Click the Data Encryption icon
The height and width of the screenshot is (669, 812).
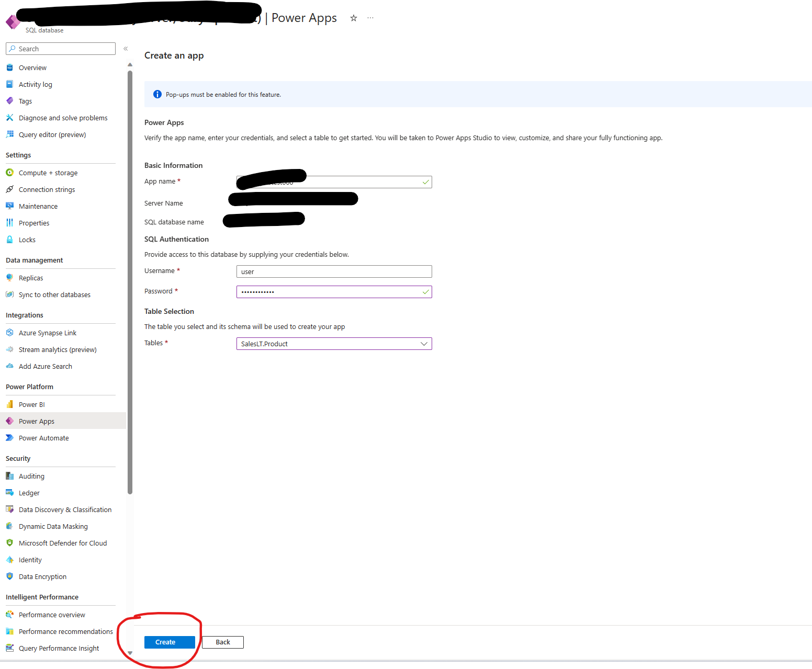click(x=9, y=576)
